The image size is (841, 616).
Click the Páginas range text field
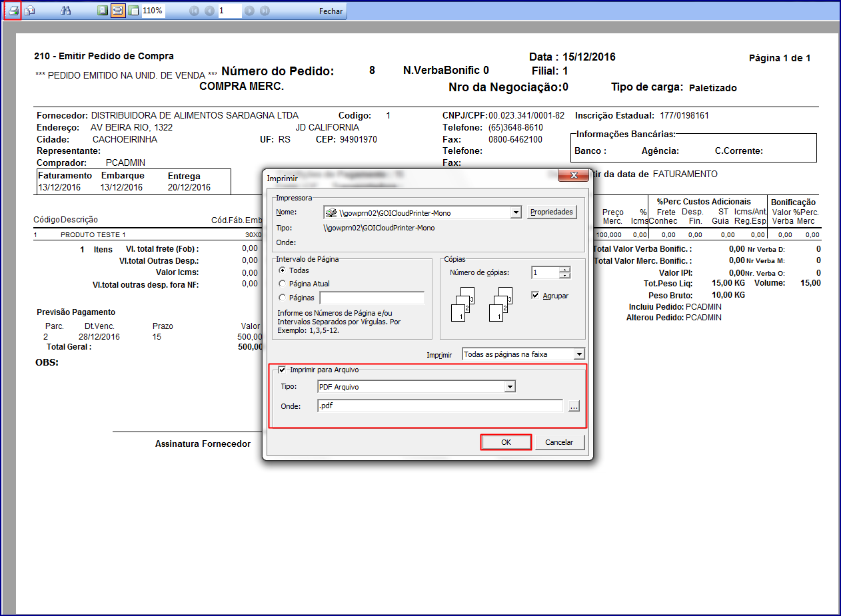click(x=372, y=298)
